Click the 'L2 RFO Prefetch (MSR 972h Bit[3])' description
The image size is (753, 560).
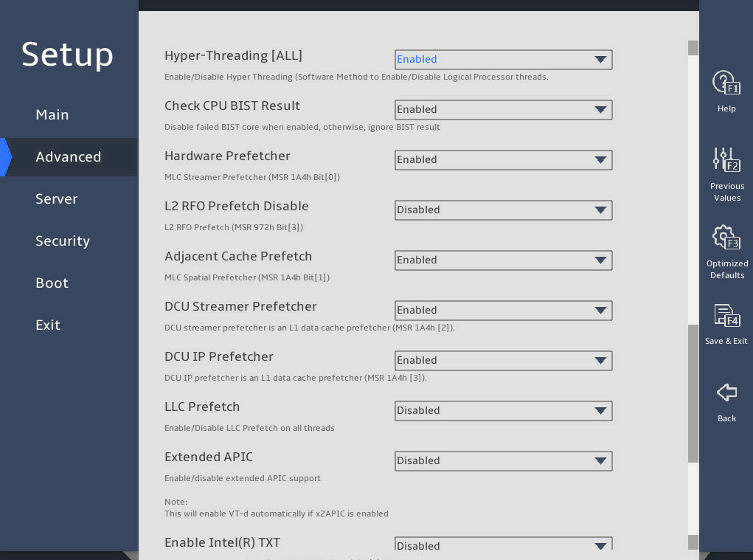(233, 227)
